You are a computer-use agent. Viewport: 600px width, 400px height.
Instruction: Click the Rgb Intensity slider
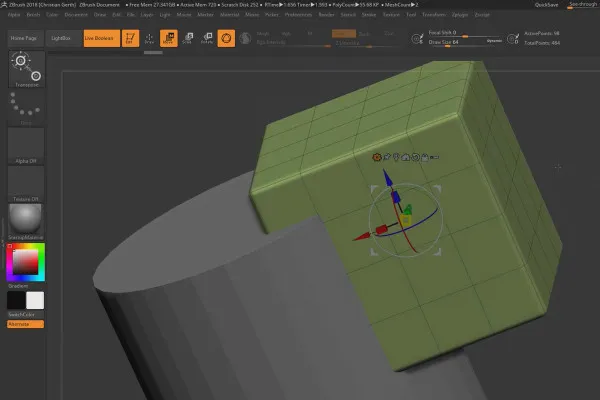(x=293, y=43)
